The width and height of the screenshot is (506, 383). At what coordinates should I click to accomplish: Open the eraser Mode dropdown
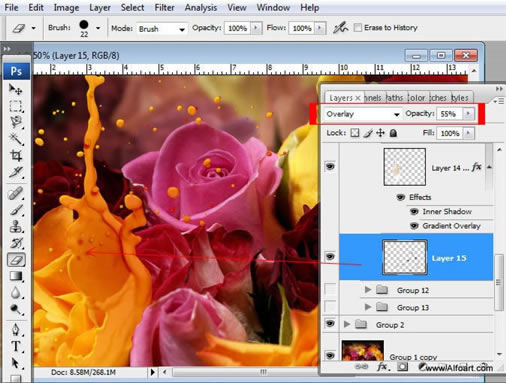click(162, 29)
